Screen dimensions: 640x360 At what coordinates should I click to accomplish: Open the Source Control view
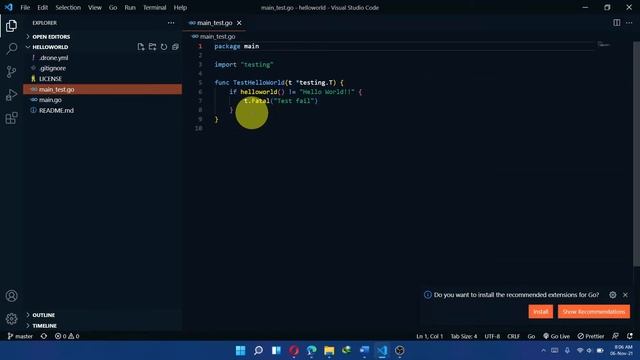click(11, 72)
